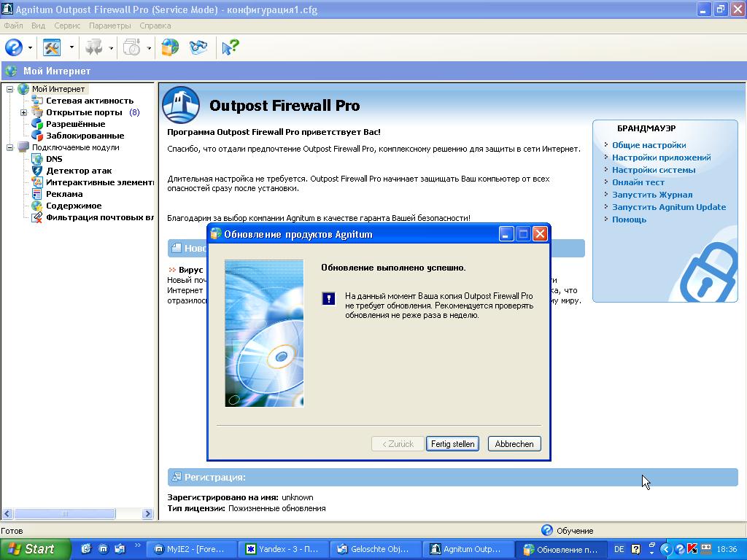This screenshot has width=747, height=560.
Task: Open the Параметры menu
Action: tap(109, 26)
